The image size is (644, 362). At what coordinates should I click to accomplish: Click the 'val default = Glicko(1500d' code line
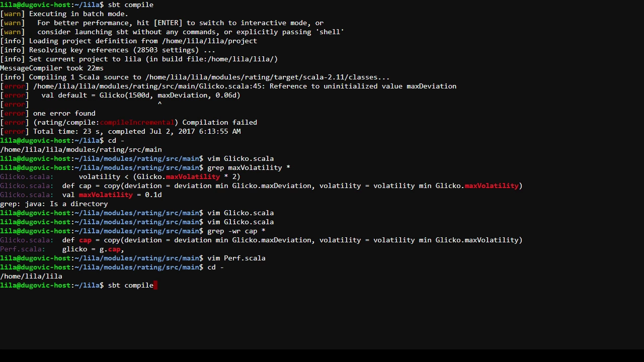[x=141, y=96]
